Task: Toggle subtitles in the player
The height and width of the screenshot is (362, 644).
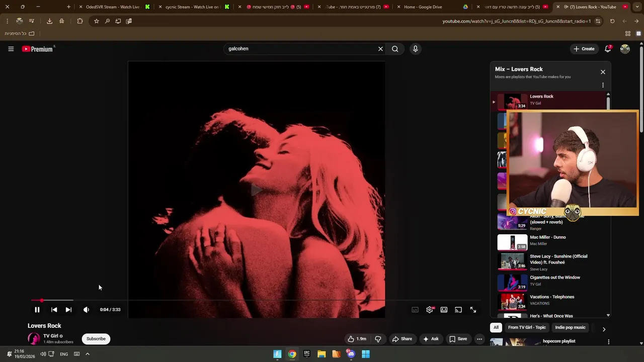Action: 415,310
